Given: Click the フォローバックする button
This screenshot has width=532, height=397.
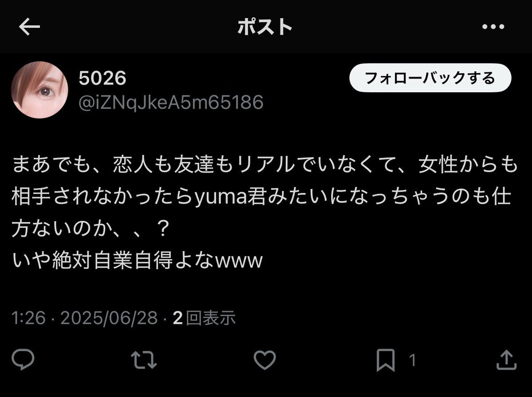Looking at the screenshot, I should click(x=430, y=78).
